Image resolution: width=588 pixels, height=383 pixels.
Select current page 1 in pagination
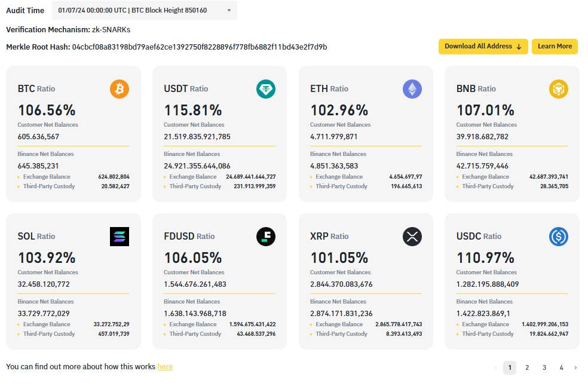pos(510,367)
